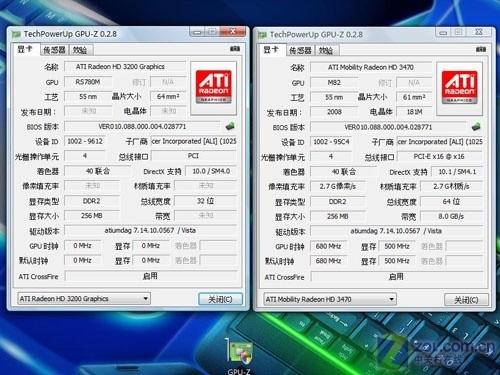Open 效验 tab in left GPU-Z window
500x375 pixels.
(80, 50)
